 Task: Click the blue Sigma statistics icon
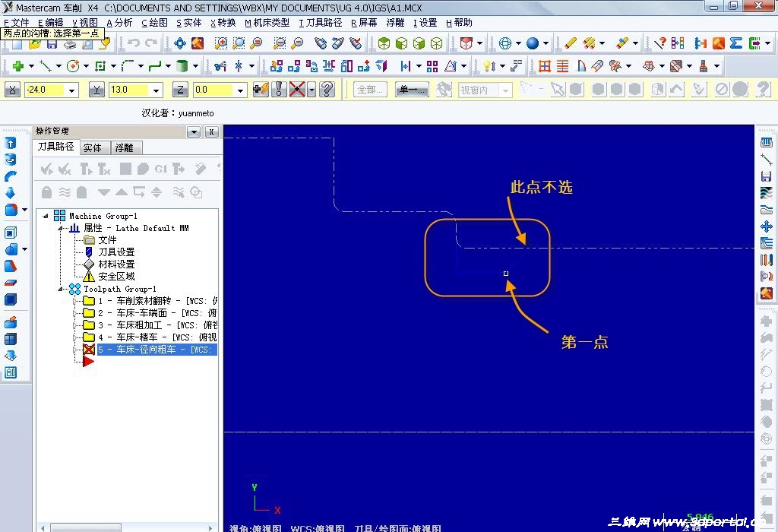pyautogui.click(x=736, y=43)
